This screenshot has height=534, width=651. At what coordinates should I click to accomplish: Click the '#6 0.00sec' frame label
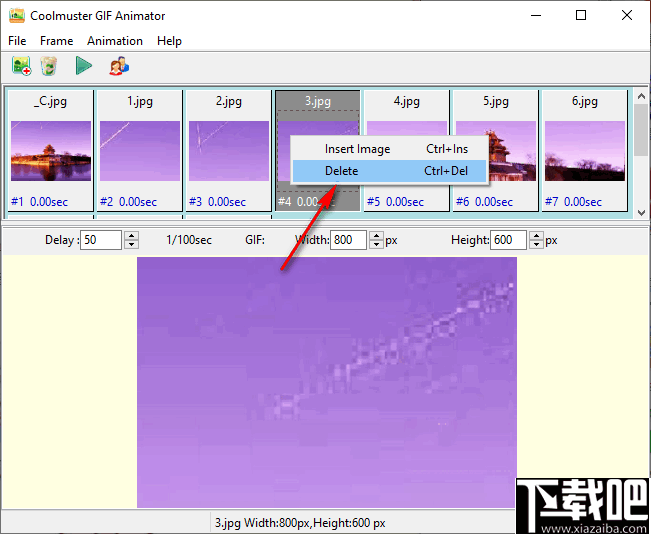tap(484, 202)
